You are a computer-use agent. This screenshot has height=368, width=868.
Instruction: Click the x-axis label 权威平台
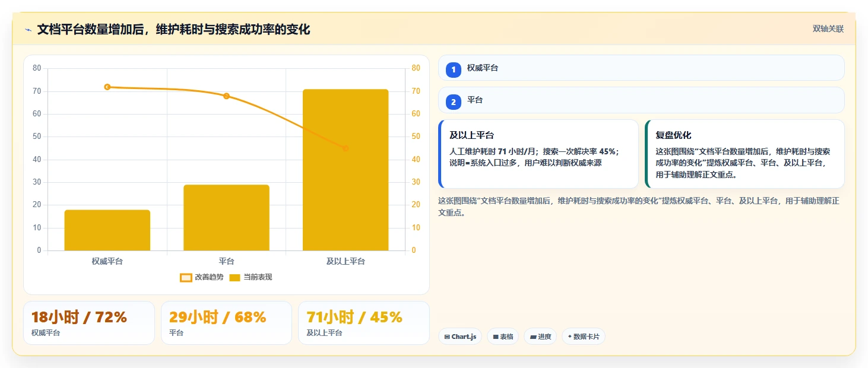tap(107, 261)
